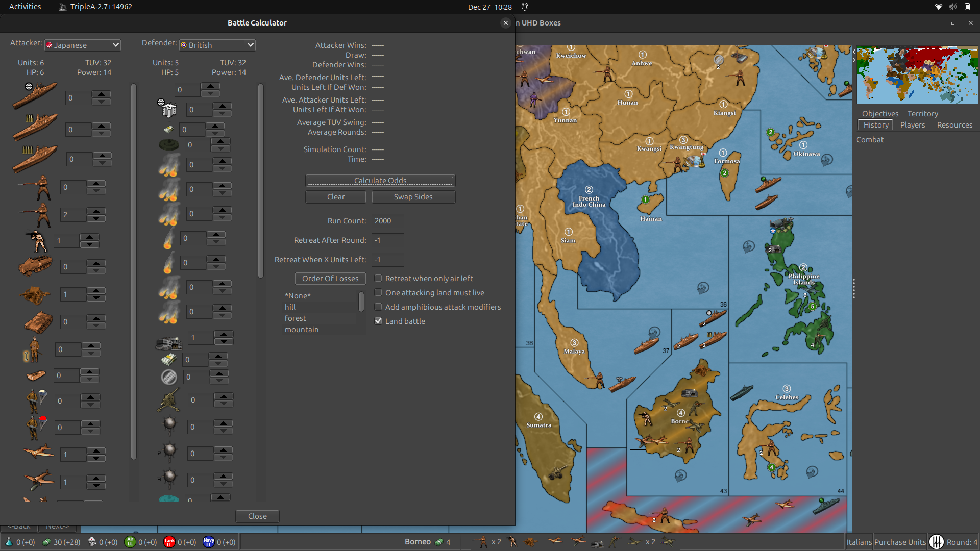Click the defender anti-aircraft gun icon
980x551 pixels.
(168, 400)
